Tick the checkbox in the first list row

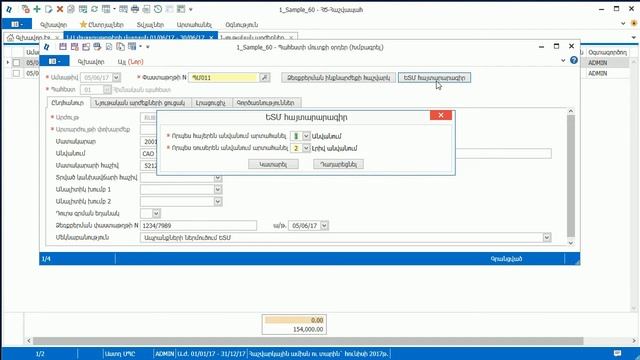(16, 62)
